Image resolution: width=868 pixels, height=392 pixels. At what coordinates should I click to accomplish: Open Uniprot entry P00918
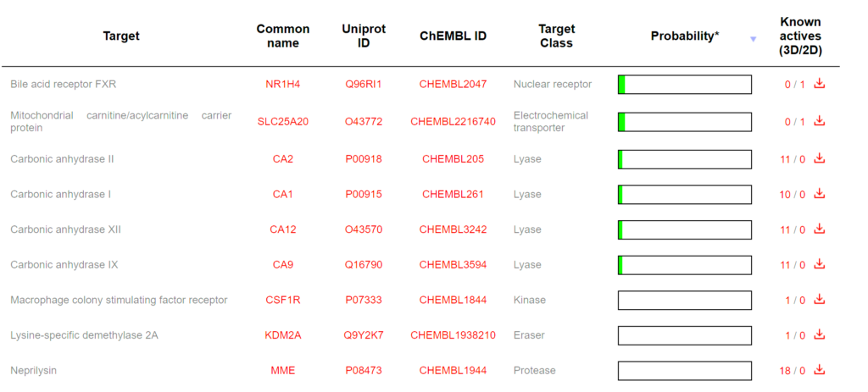pyautogui.click(x=363, y=159)
